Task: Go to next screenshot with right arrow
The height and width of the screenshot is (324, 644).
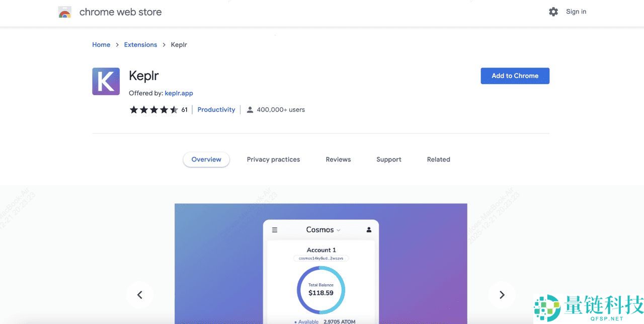Action: click(x=502, y=295)
